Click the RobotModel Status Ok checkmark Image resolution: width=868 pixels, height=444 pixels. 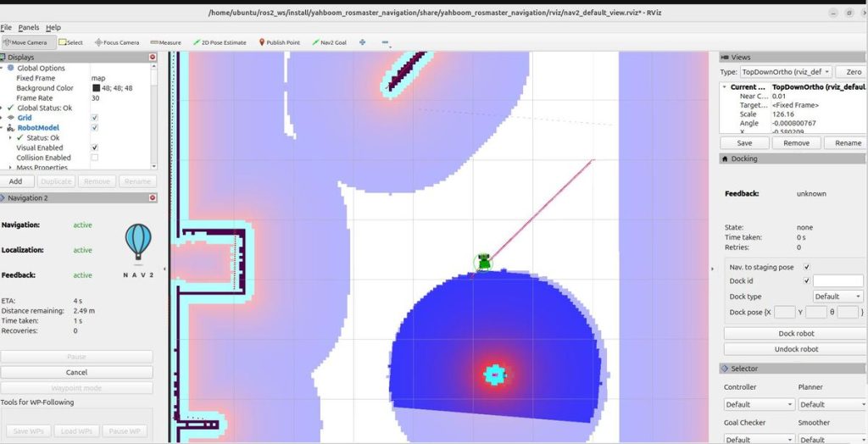click(20, 138)
